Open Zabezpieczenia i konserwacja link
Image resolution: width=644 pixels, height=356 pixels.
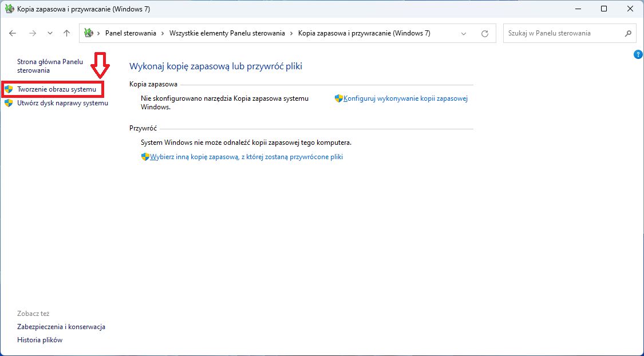[x=61, y=327]
